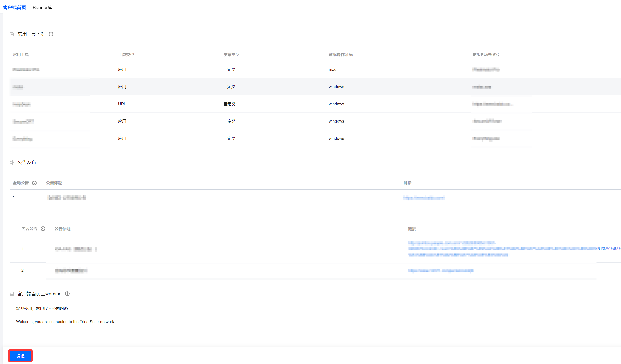Click 自定义 in the mac row
Image resolution: width=621 pixels, height=364 pixels.
click(229, 69)
